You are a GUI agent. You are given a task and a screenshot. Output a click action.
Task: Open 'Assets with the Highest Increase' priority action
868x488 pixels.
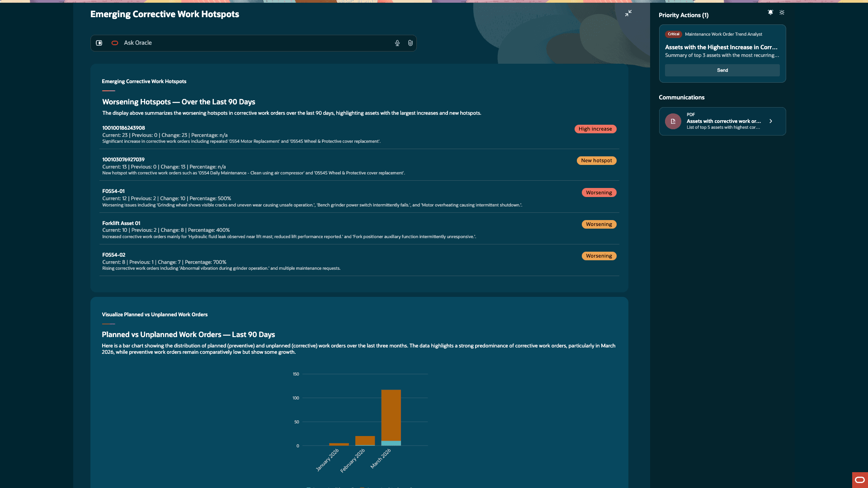pos(722,47)
